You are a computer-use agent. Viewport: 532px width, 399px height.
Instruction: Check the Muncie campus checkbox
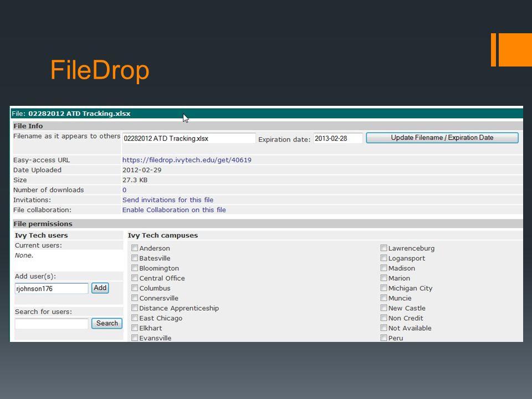pos(383,298)
